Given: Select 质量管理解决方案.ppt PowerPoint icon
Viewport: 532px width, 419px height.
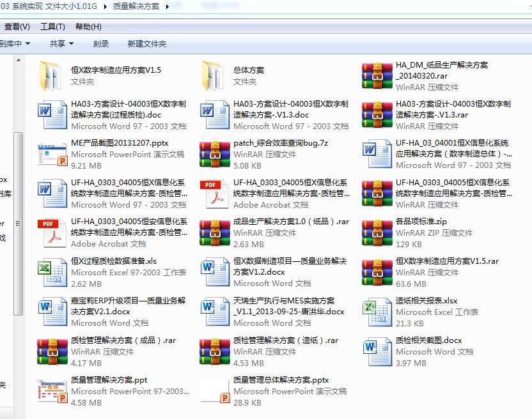Looking at the screenshot, I should pos(52,391).
